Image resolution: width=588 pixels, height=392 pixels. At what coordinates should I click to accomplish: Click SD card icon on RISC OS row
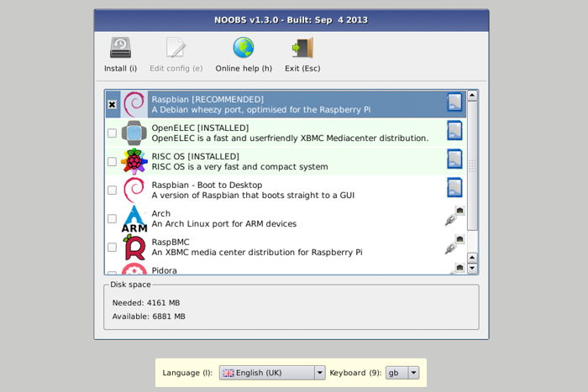point(454,159)
